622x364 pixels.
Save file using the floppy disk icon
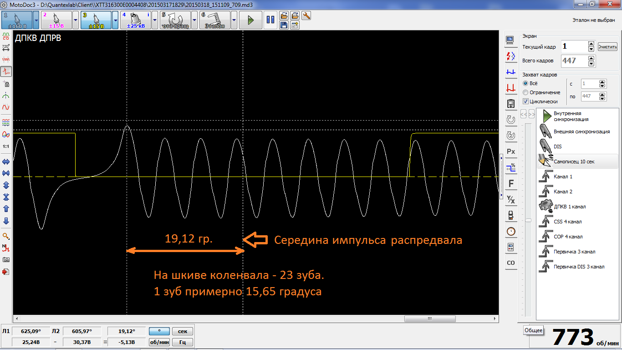pos(284,25)
